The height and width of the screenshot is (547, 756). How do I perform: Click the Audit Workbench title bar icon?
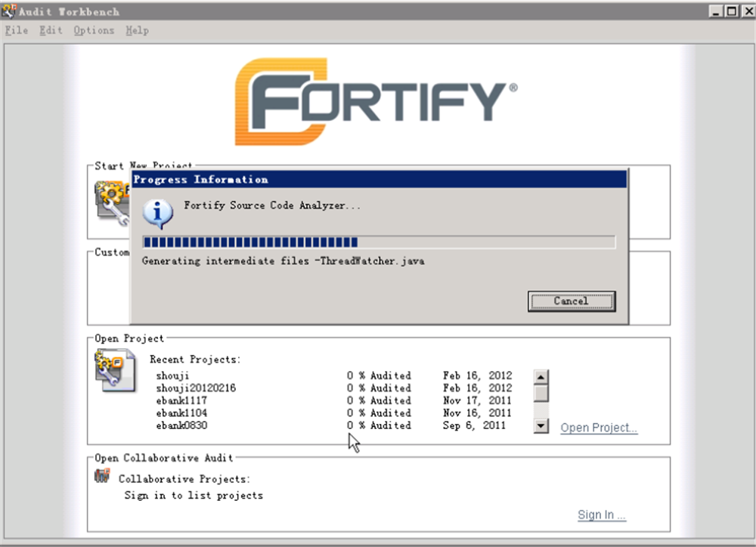8,11
